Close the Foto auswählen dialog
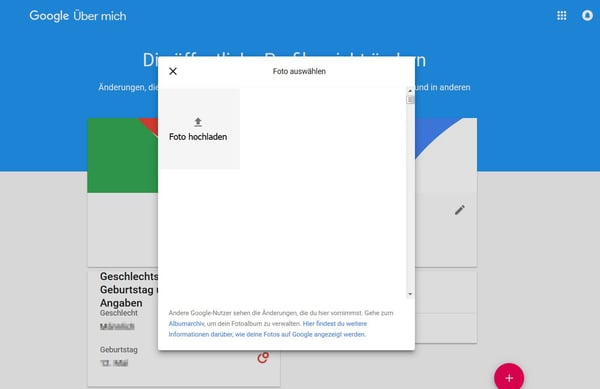 point(173,71)
